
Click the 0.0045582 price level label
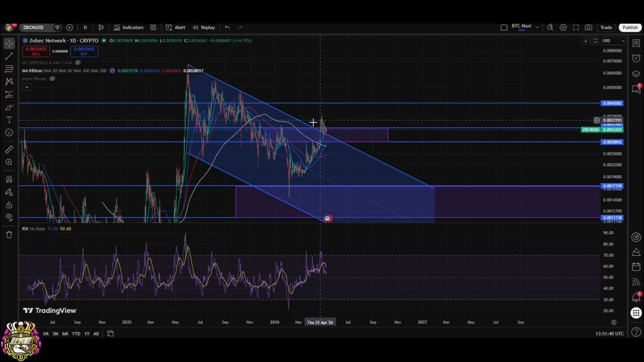point(612,103)
